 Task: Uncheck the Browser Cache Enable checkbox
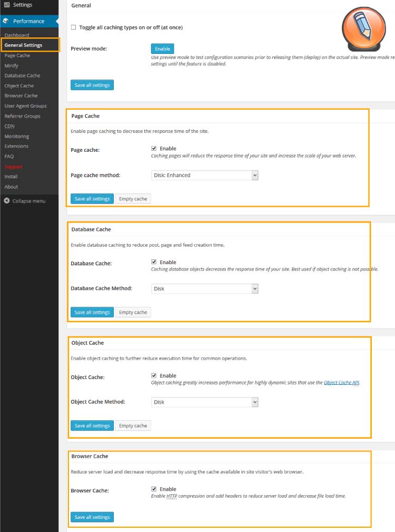coord(154,489)
